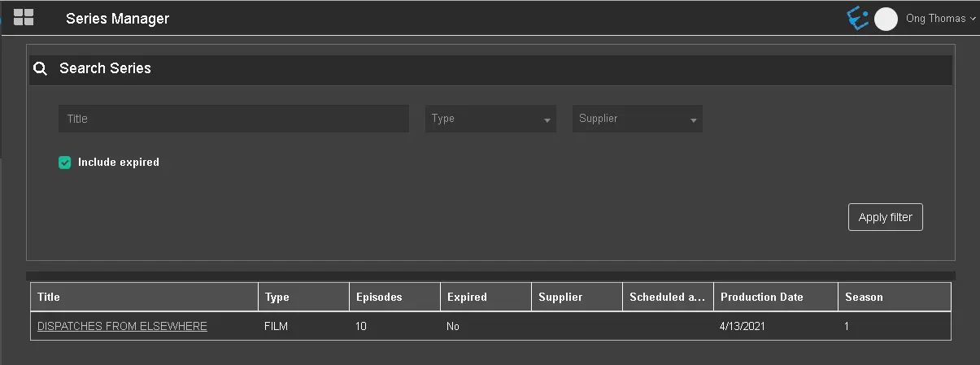Open the DISPATCHES FROM ELSEWHERE link
Viewport: 980px width, 365px height.
click(x=122, y=326)
